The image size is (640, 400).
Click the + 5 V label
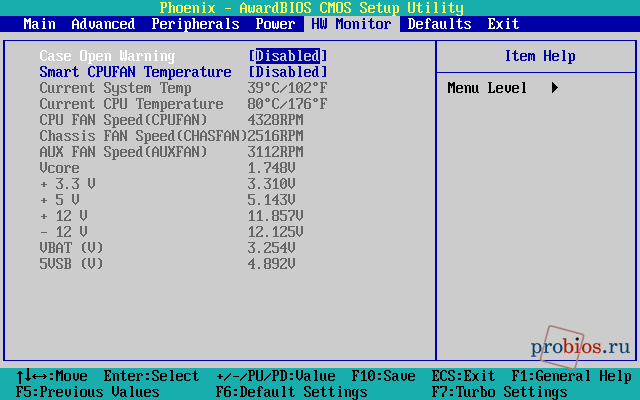coord(60,200)
